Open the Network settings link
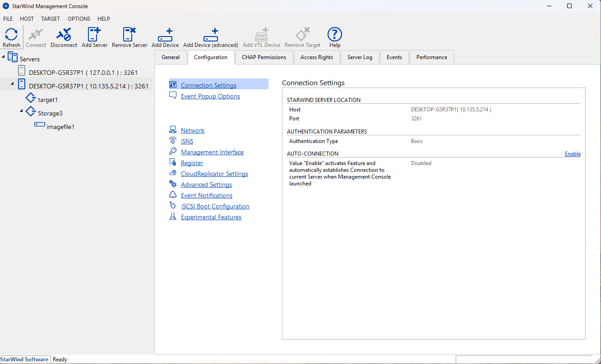Screen dimensions: 601x364 click(193, 130)
